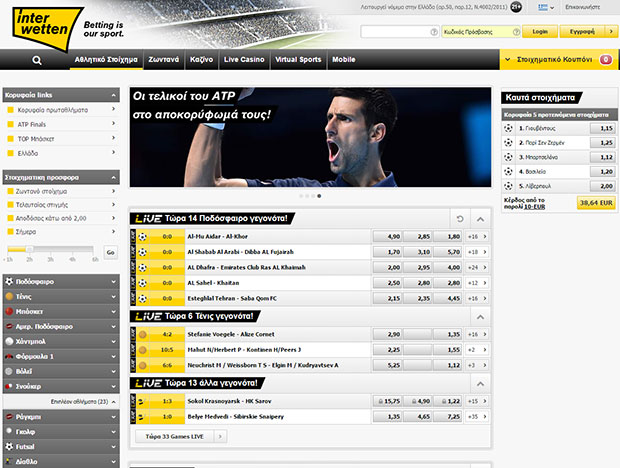Screen dimensions: 620x468
Task: Click the refresh icon in live football header
Action: coord(459,218)
